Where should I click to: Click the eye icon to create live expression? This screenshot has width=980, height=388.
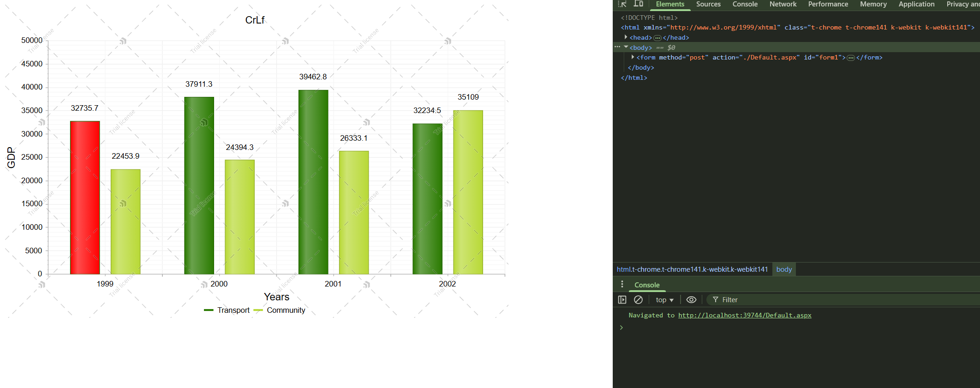point(691,300)
